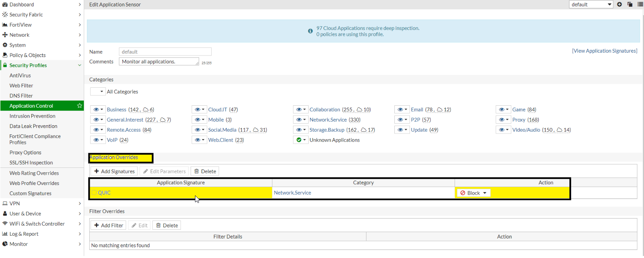The image size is (644, 258).
Task: Click the User & Device person icon
Action: [5, 213]
